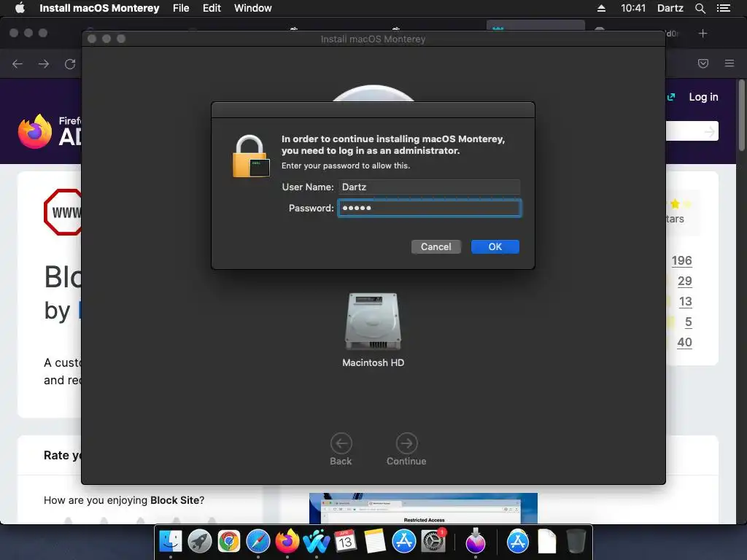The width and height of the screenshot is (747, 560).
Task: Open the blue W app in Dock
Action: [317, 542]
